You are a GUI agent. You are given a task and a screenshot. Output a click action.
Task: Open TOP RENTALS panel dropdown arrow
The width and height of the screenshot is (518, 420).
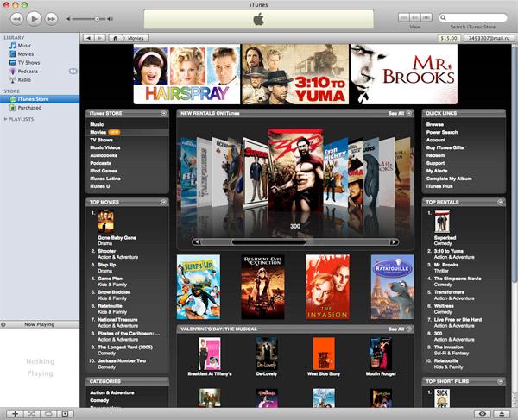click(500, 202)
